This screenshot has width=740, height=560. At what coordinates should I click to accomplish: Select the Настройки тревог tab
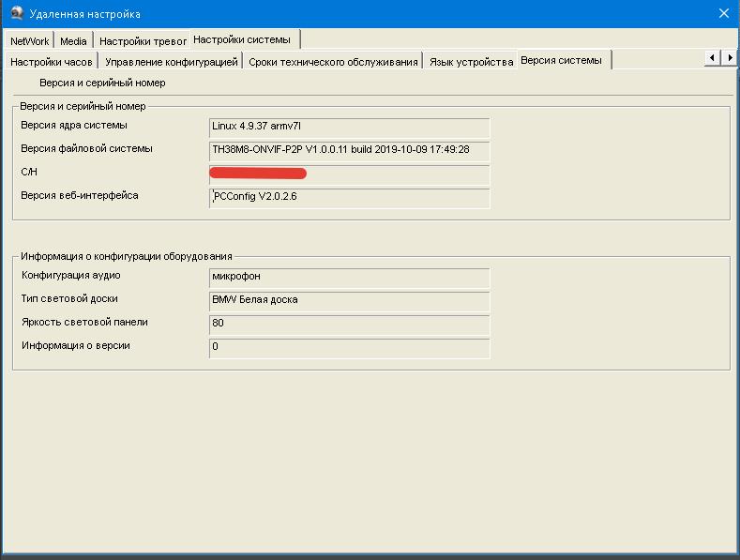(x=143, y=41)
